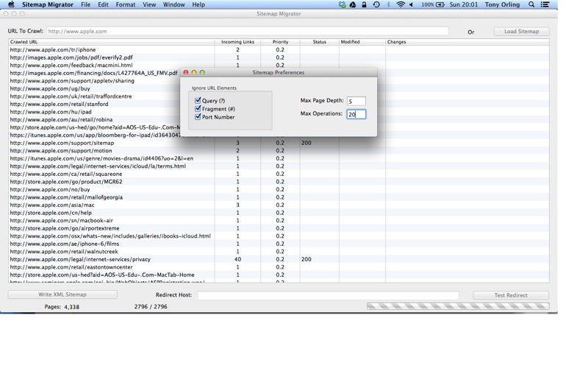588x368 pixels.
Task: Click the volume speaker icon
Action: click(412, 4)
